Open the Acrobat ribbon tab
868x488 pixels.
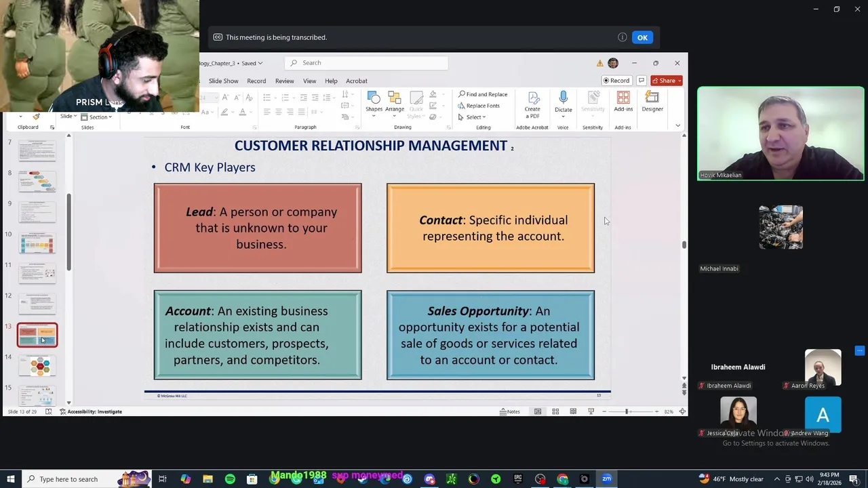tap(357, 81)
